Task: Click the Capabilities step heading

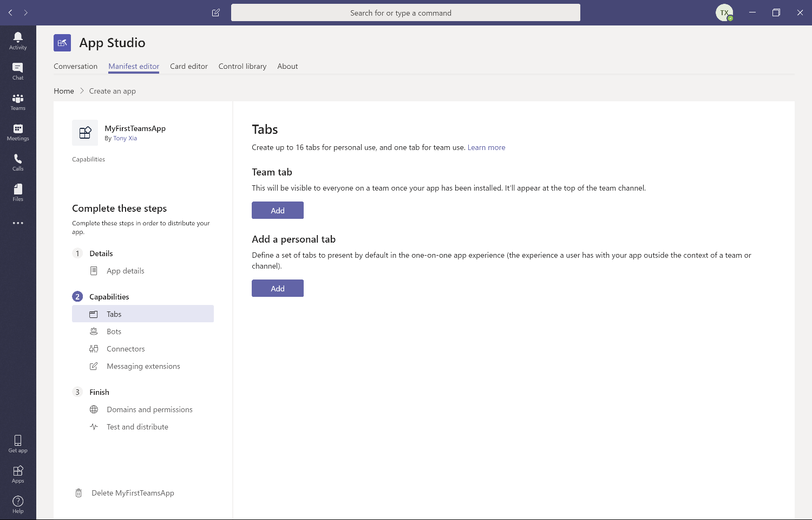Action: pyautogui.click(x=109, y=297)
